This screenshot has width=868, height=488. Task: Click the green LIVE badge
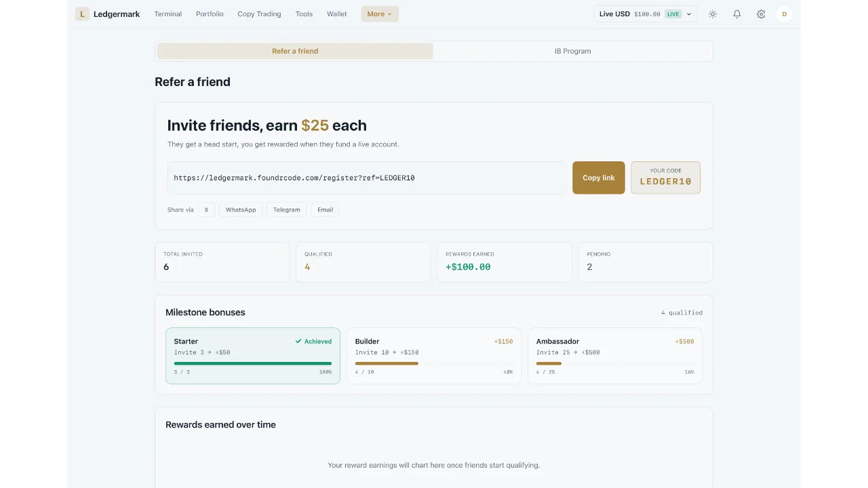click(673, 14)
